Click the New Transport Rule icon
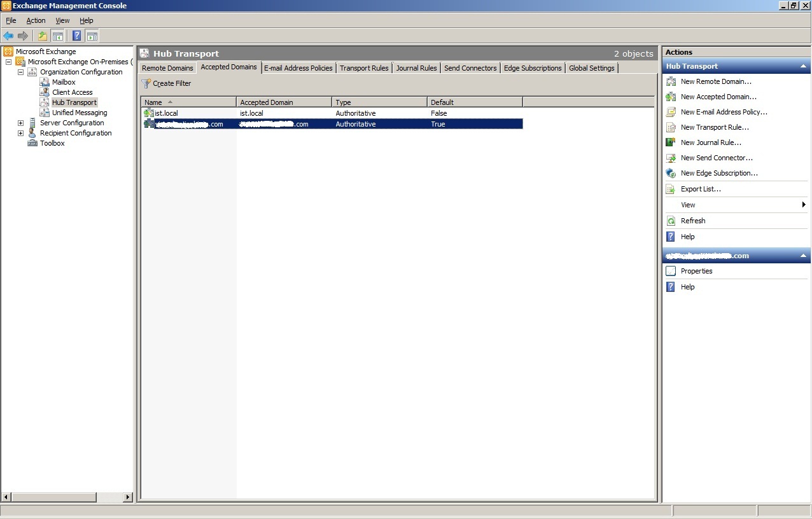 [x=671, y=127]
